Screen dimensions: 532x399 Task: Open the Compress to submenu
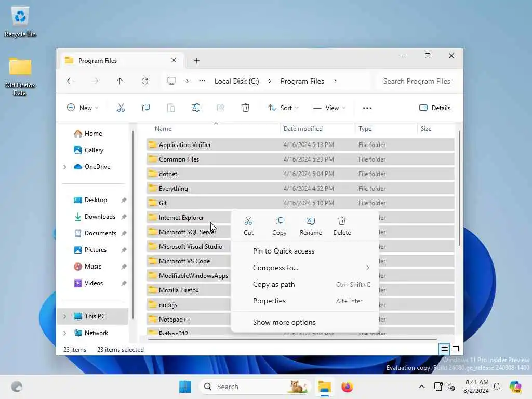click(304, 268)
